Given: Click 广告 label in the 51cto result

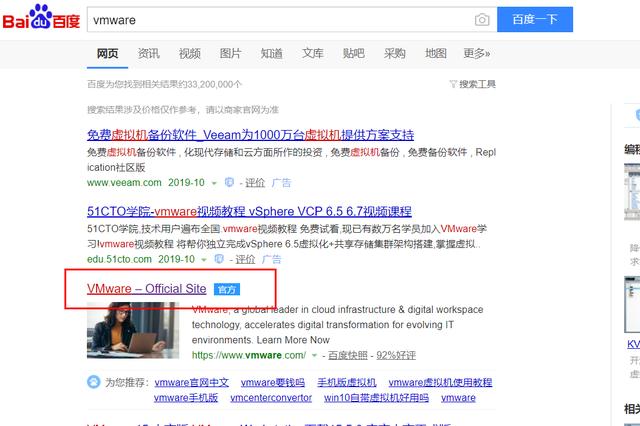Looking at the screenshot, I should pos(271,259).
